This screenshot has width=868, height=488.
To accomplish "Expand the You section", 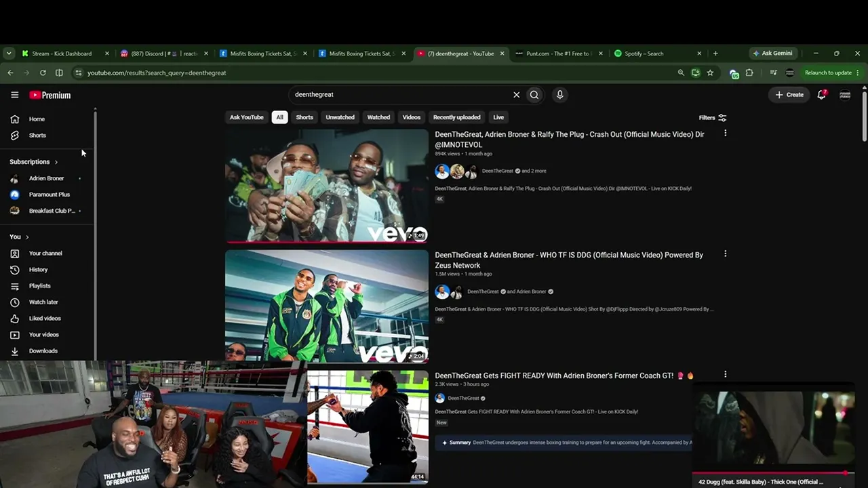I will [x=19, y=237].
